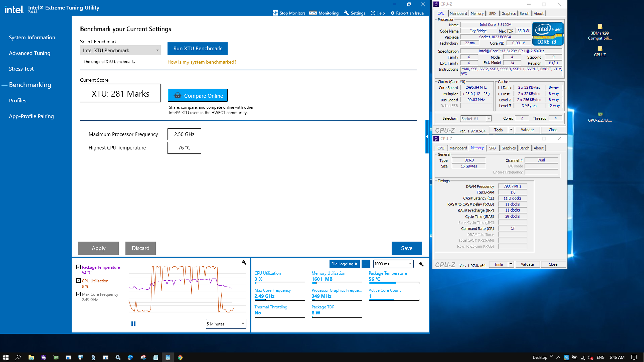The height and width of the screenshot is (362, 644).
Task: Go to System Information in XTU sidebar
Action: [x=32, y=37]
